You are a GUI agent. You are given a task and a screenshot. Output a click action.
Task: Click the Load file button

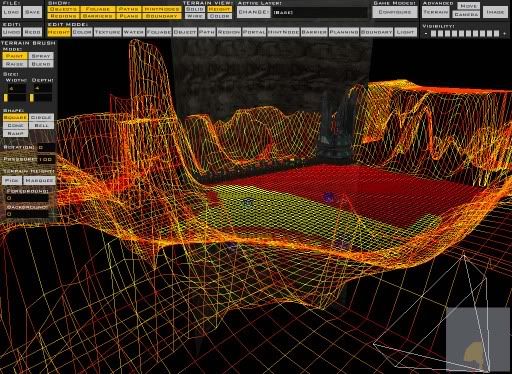pyautogui.click(x=11, y=12)
